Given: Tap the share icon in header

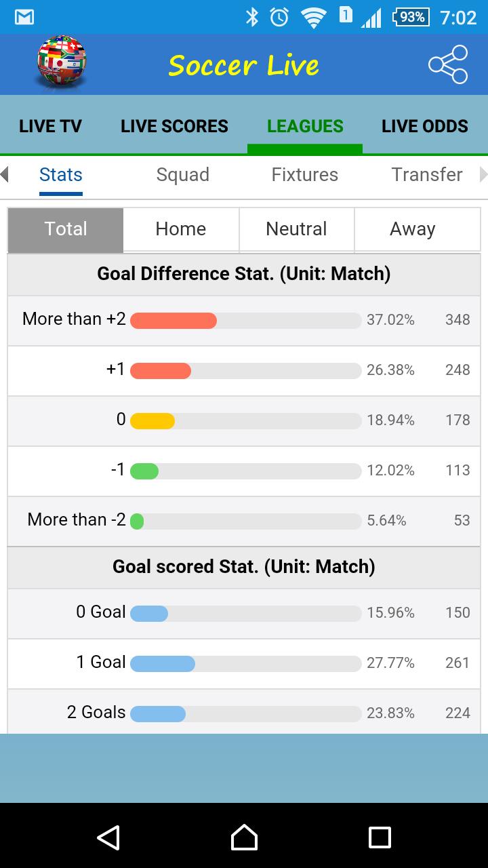Looking at the screenshot, I should tap(448, 64).
